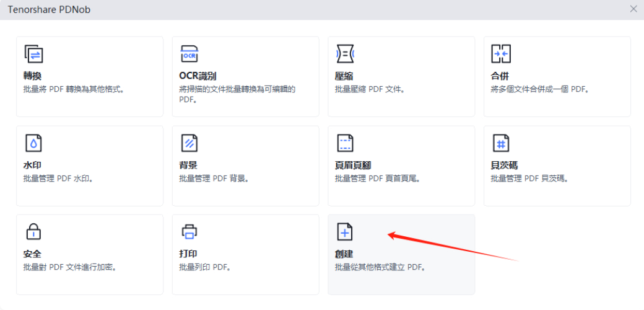Click description 批量從其他格式建立 PDF

[380, 268]
